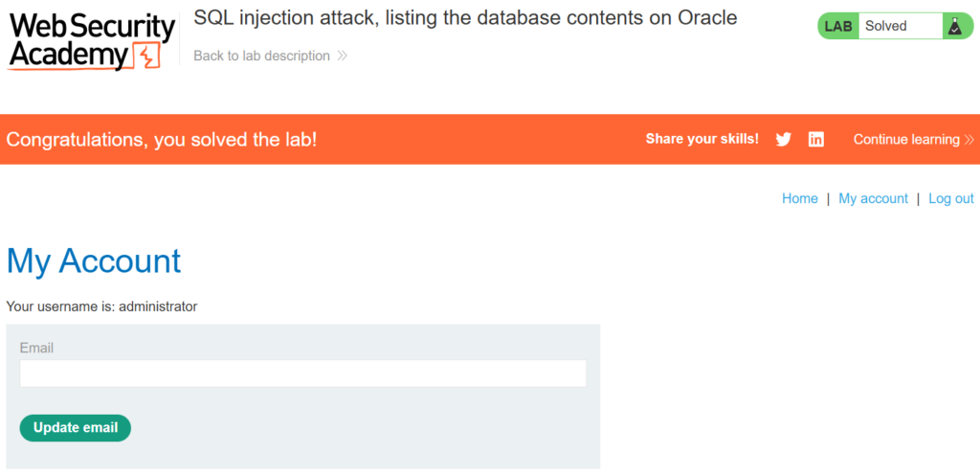
Task: Click the Share your skills text
Action: click(702, 139)
